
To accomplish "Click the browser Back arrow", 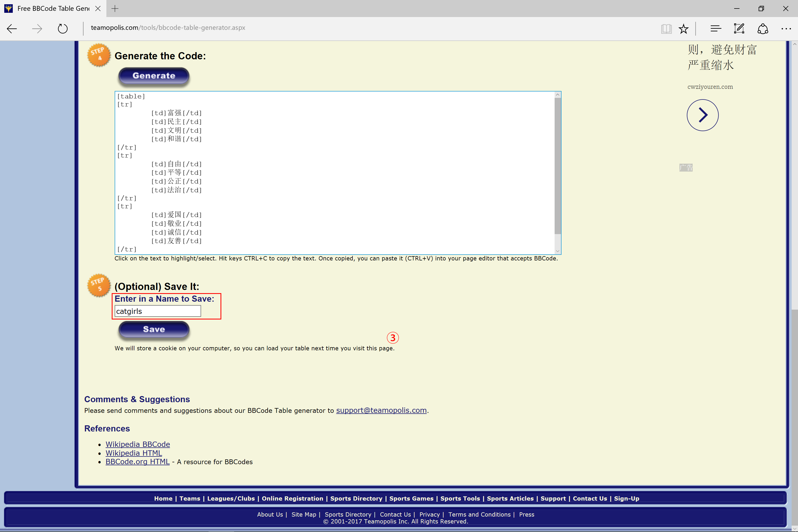I will (12, 28).
